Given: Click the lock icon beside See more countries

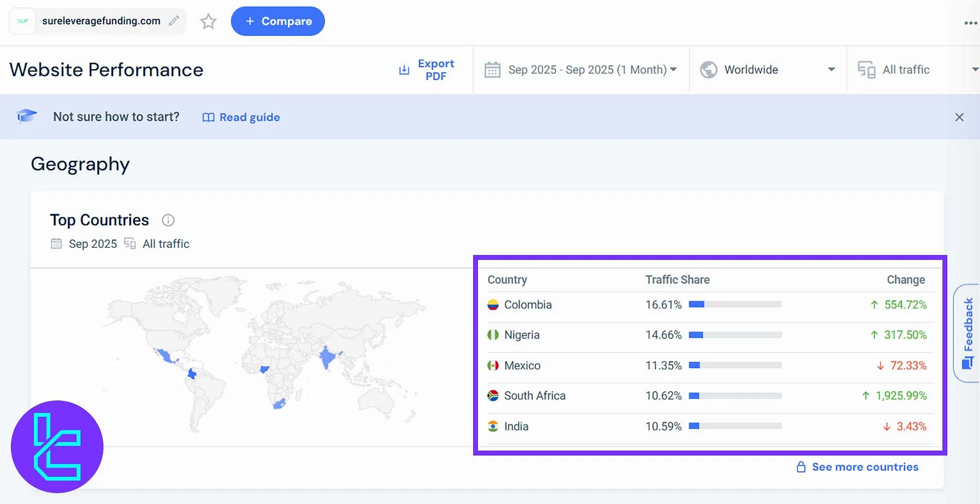Looking at the screenshot, I should [x=800, y=467].
